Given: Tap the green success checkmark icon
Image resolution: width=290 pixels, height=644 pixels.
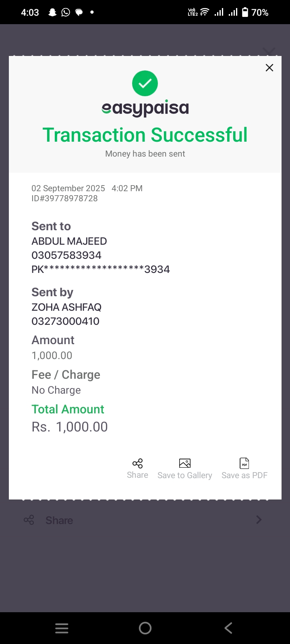Looking at the screenshot, I should click(145, 83).
